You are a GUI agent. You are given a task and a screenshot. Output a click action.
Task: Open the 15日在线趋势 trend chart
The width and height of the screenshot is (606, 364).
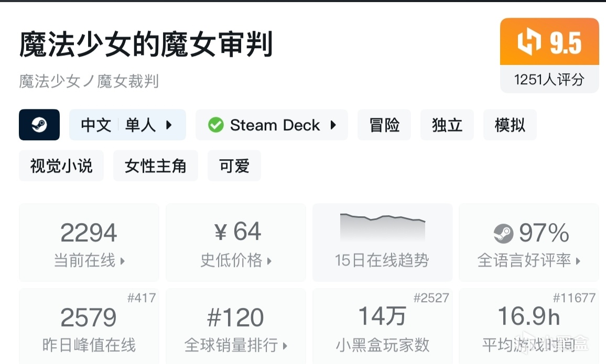(382, 242)
